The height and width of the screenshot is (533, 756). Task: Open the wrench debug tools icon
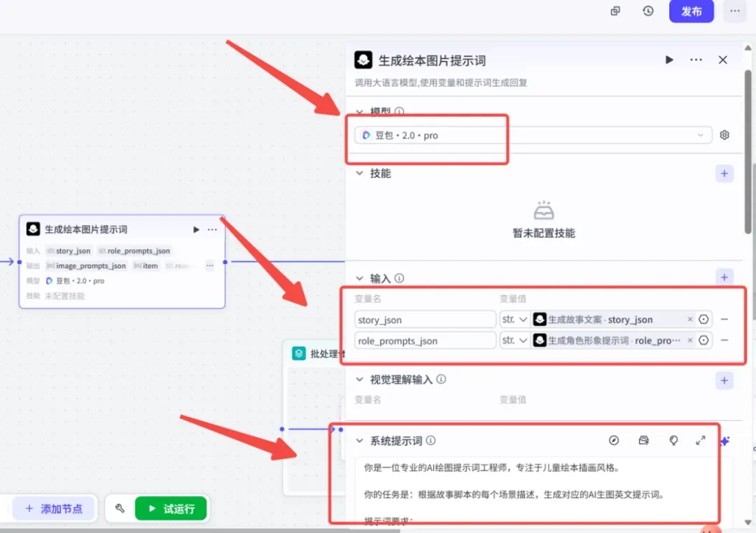(120, 508)
